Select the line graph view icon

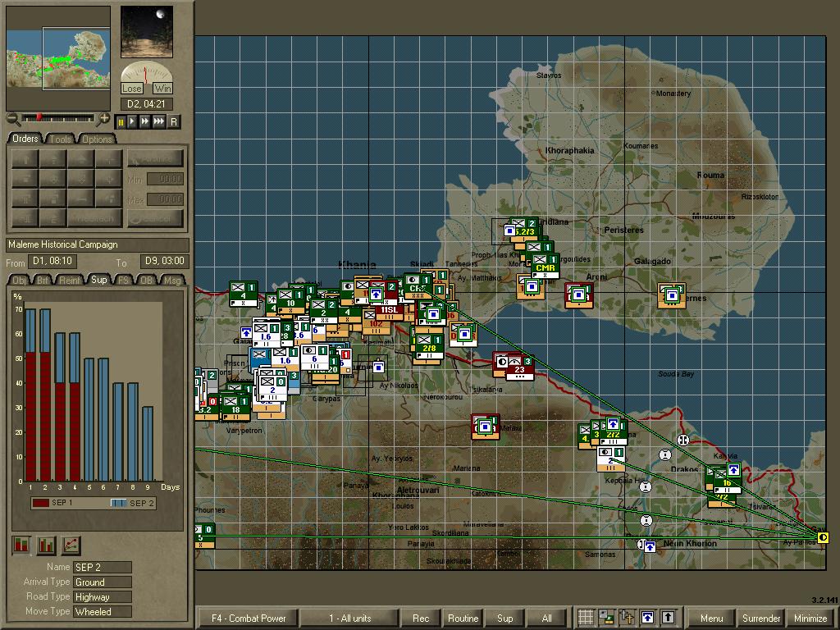[71, 546]
